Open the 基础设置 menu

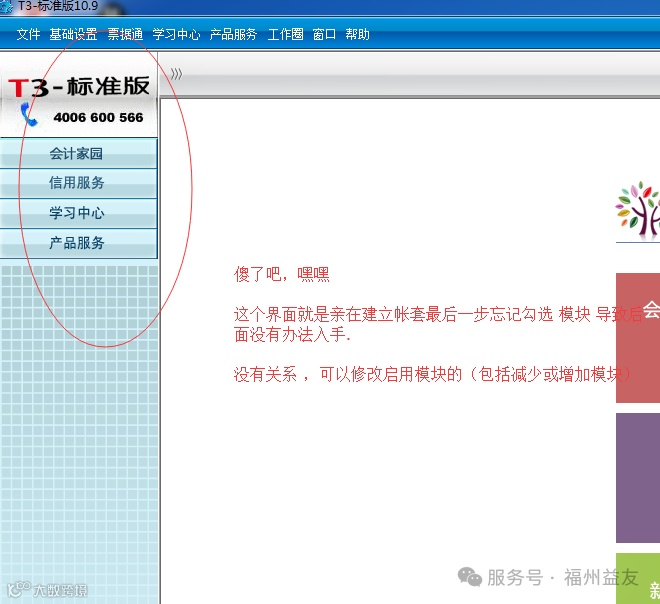click(73, 34)
